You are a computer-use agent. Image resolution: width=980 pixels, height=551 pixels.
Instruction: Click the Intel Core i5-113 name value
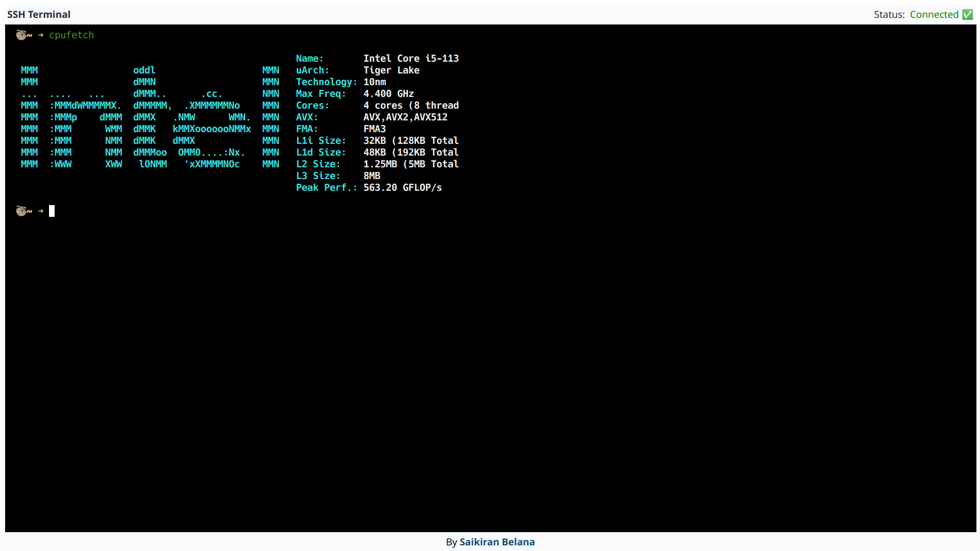pyautogui.click(x=410, y=58)
